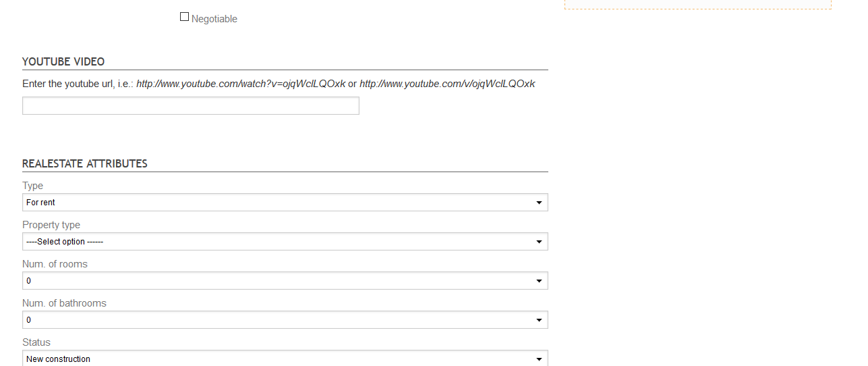Click the arrow icon on Num. of bathrooms select
The image size is (868, 366).
pos(539,320)
